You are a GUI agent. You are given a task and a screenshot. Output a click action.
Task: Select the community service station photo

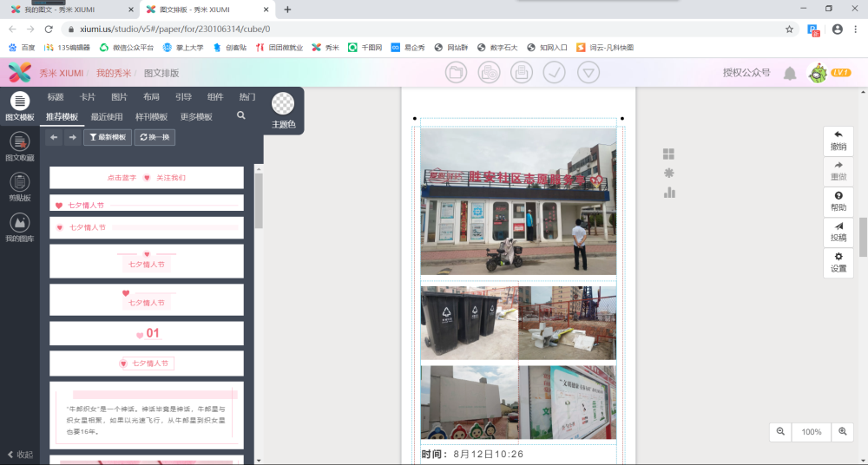[518, 201]
